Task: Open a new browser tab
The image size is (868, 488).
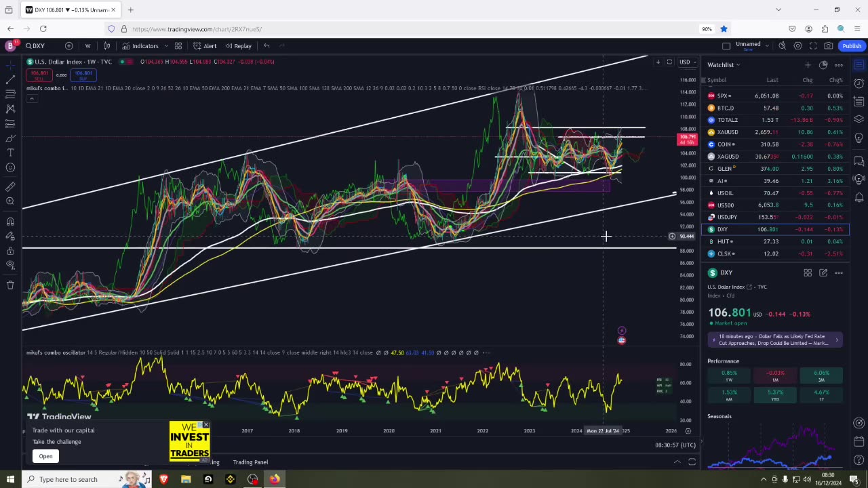Action: pyautogui.click(x=130, y=9)
